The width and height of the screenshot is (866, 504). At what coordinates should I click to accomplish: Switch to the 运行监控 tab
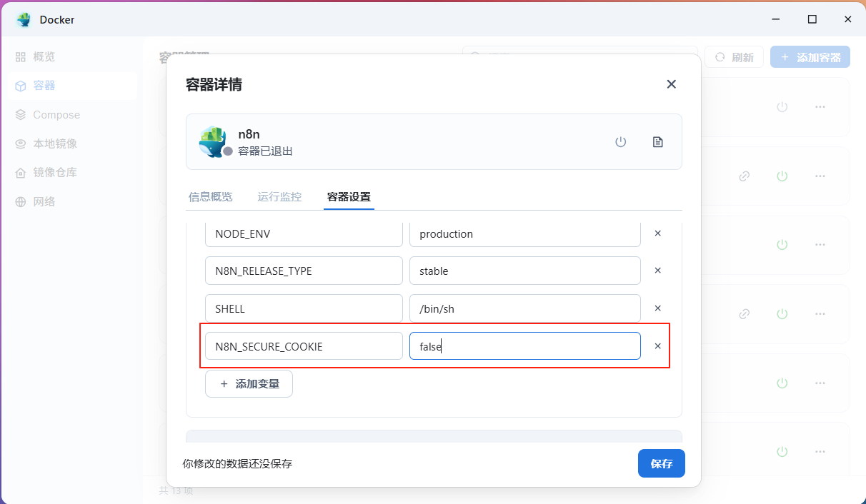tap(279, 197)
